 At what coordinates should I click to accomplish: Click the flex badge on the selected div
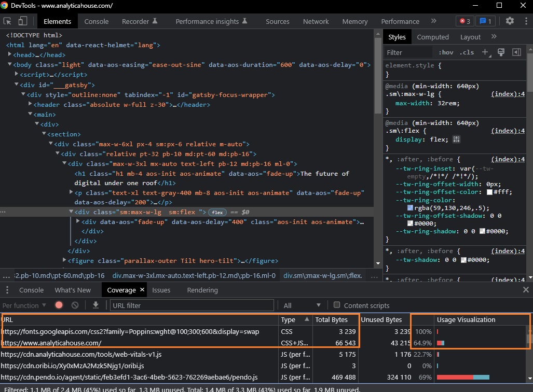tap(217, 212)
